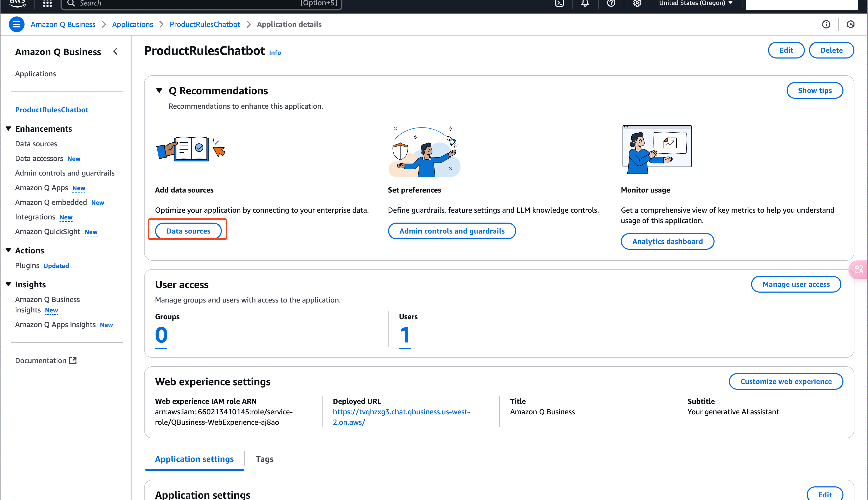Click the Updated badge beside Plugins
The width and height of the screenshot is (868, 500).
tap(56, 266)
